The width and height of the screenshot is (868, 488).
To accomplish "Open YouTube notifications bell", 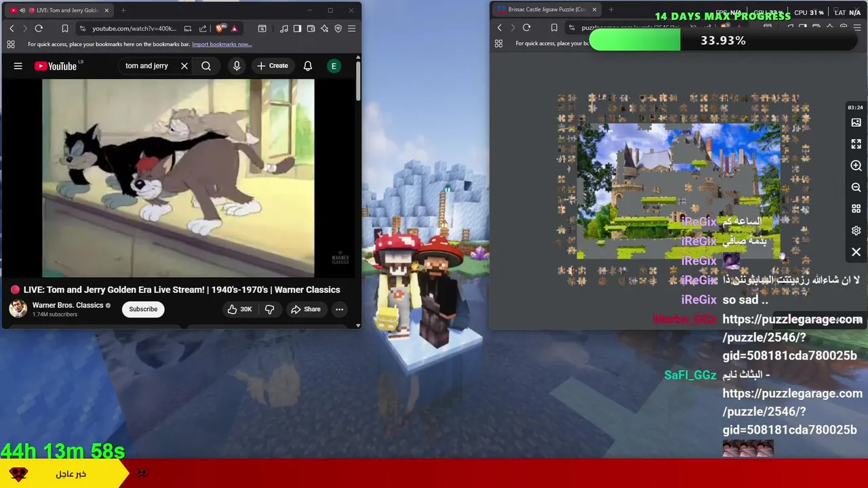I will (308, 66).
